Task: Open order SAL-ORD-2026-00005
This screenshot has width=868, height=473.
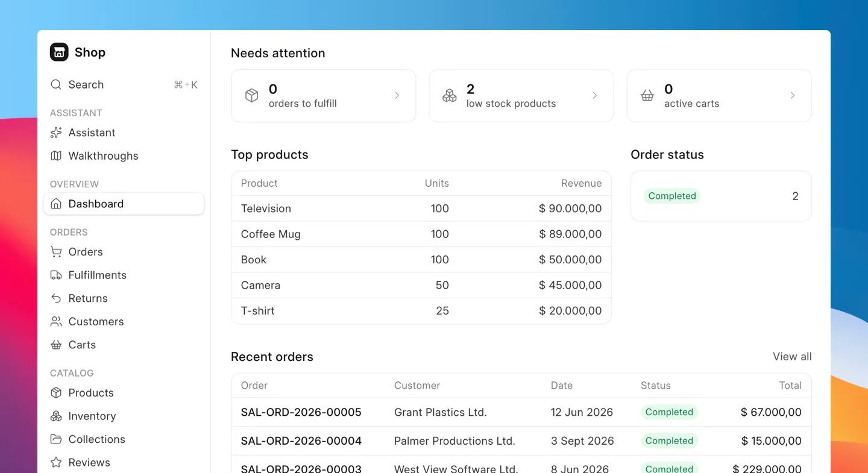Action: point(301,412)
